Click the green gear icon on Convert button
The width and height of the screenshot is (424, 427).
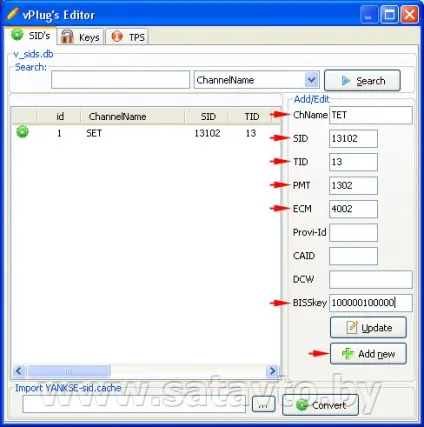tap(302, 405)
